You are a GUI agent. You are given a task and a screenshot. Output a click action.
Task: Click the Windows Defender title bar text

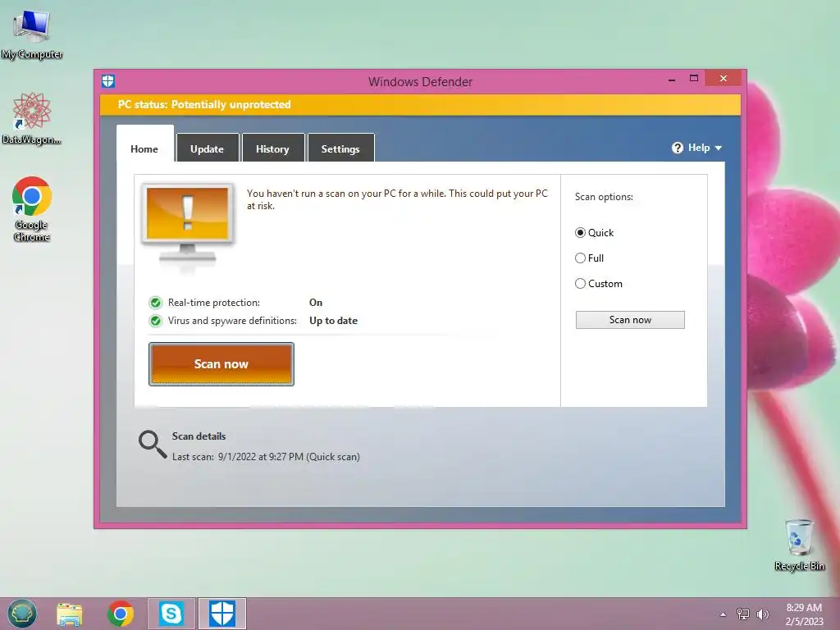click(x=421, y=81)
